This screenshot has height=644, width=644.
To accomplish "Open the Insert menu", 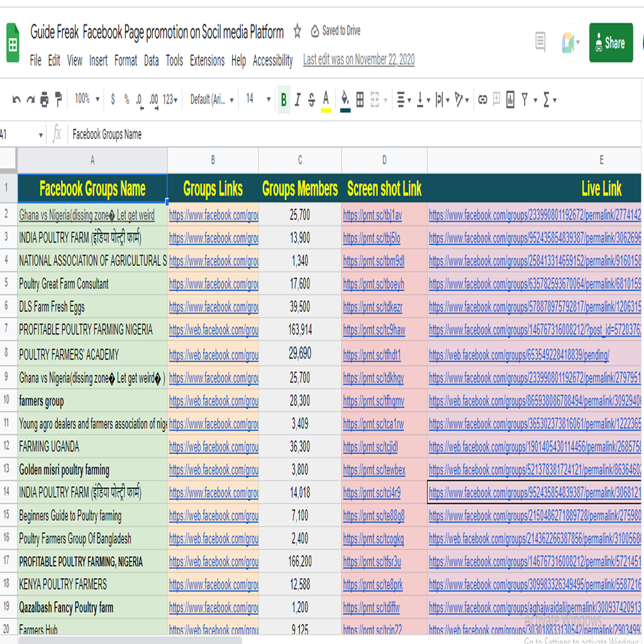I will 99,61.
